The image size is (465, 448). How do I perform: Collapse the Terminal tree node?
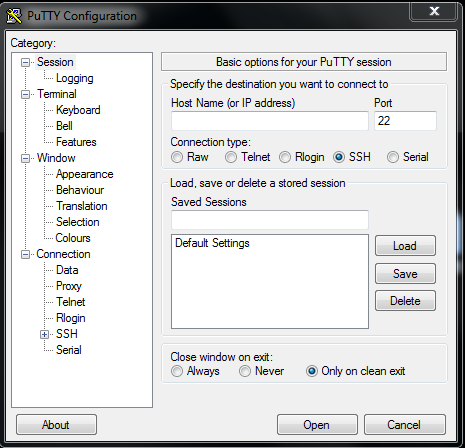(25, 94)
